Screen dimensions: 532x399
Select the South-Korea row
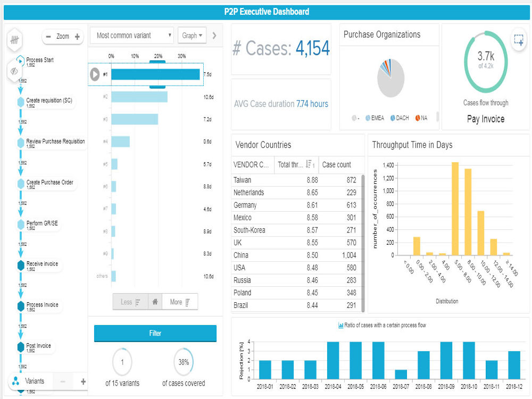click(x=296, y=230)
